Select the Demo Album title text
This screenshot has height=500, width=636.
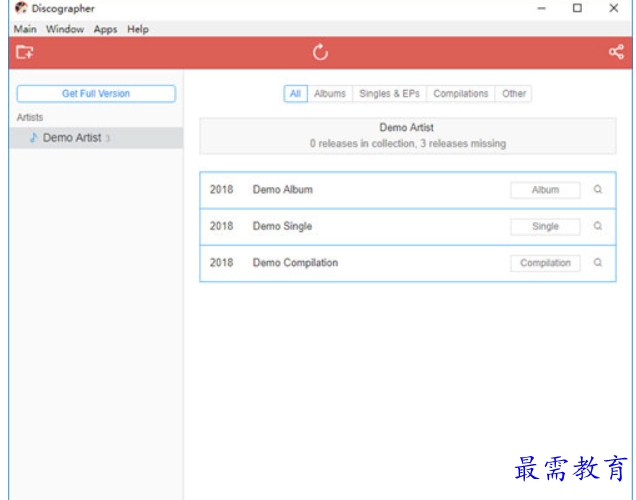(x=283, y=189)
